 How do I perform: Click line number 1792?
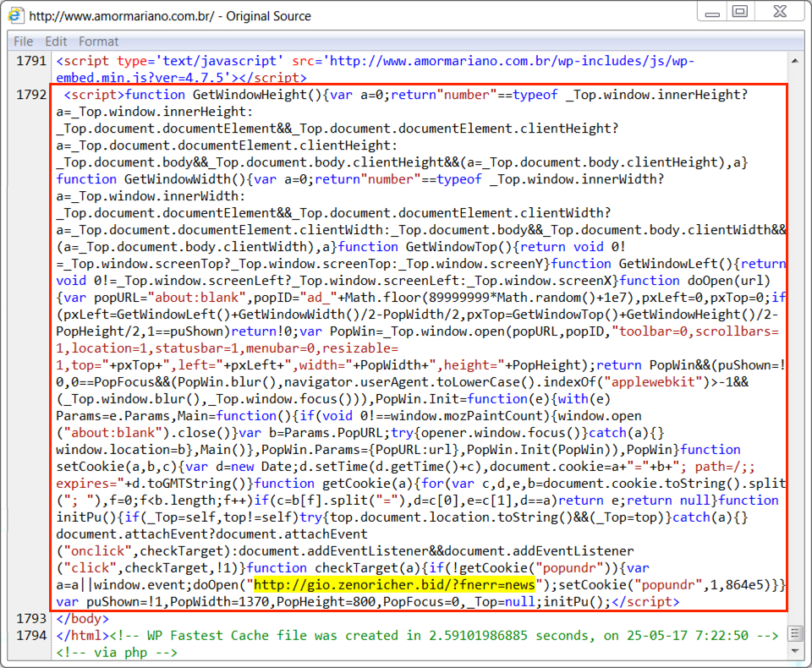(x=31, y=95)
